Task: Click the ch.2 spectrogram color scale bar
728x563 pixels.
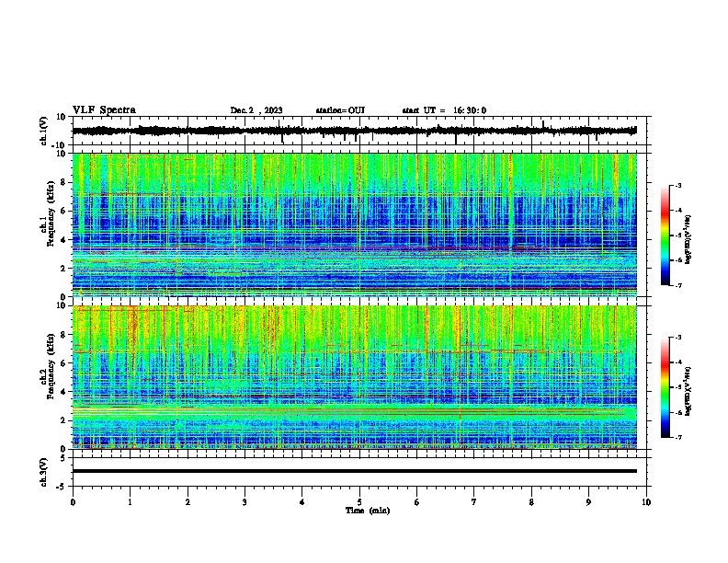Action: click(665, 387)
